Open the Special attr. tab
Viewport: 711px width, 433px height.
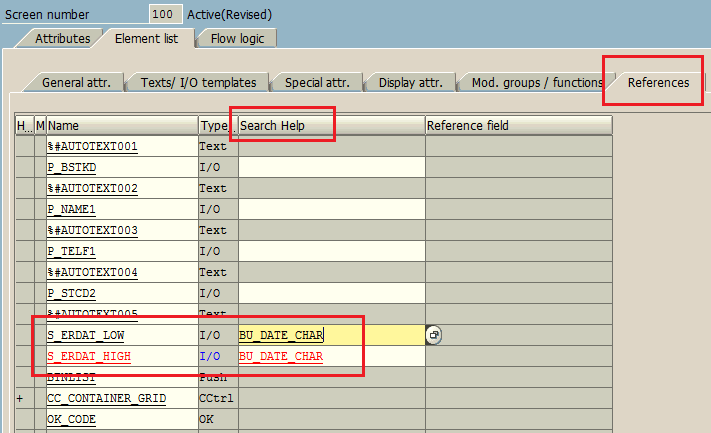(317, 83)
